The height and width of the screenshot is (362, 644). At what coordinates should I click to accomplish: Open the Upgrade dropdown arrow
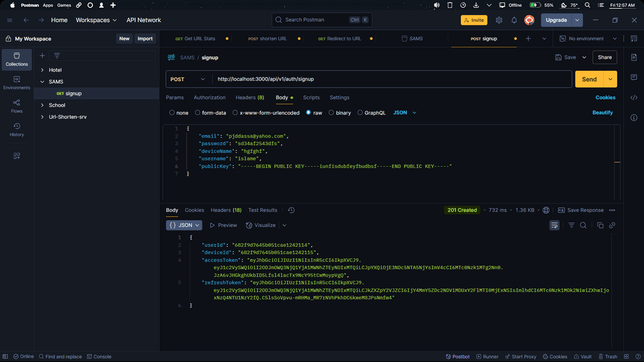(x=577, y=20)
